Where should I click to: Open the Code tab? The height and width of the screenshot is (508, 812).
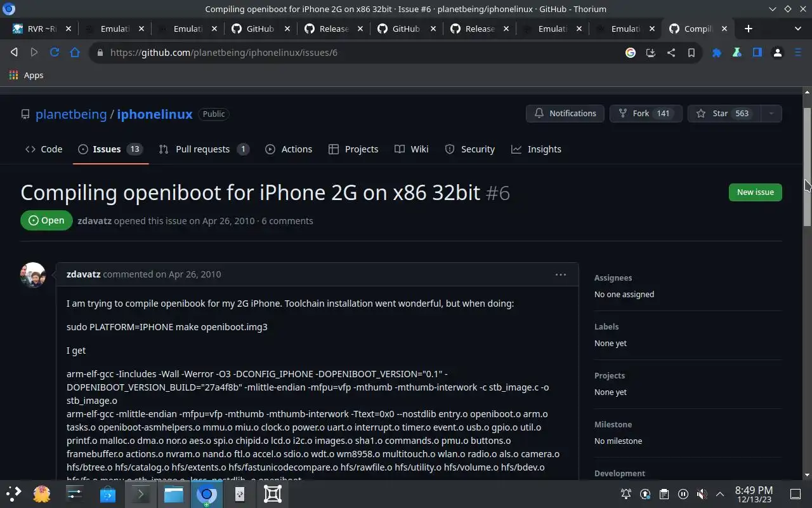coord(44,149)
